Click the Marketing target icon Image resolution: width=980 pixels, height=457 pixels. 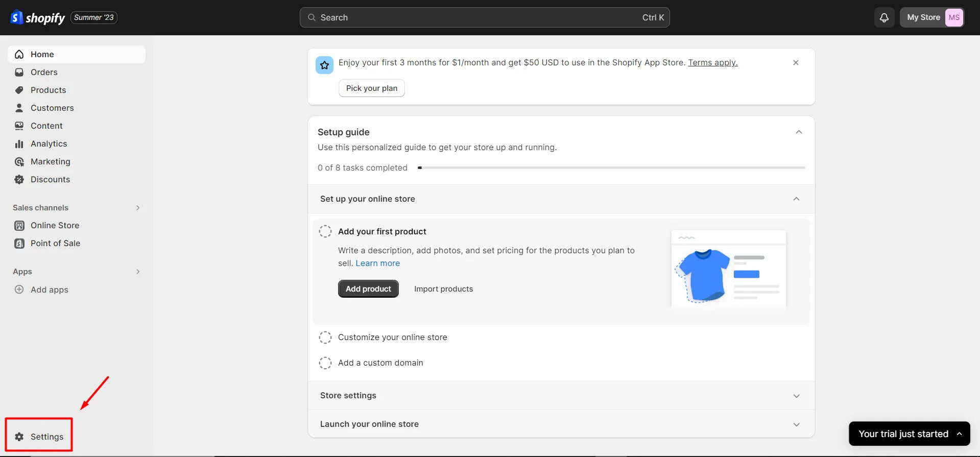click(x=19, y=161)
